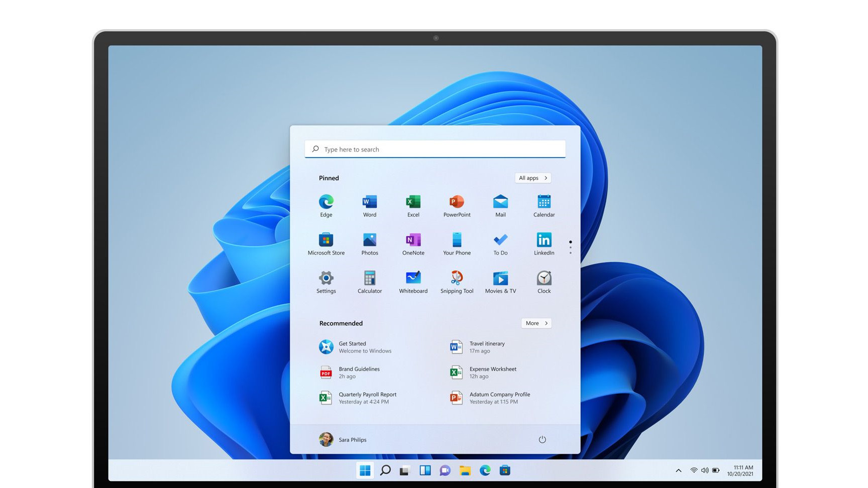This screenshot has width=868, height=488.
Task: Open File Explorer from the taskbar
Action: click(465, 470)
